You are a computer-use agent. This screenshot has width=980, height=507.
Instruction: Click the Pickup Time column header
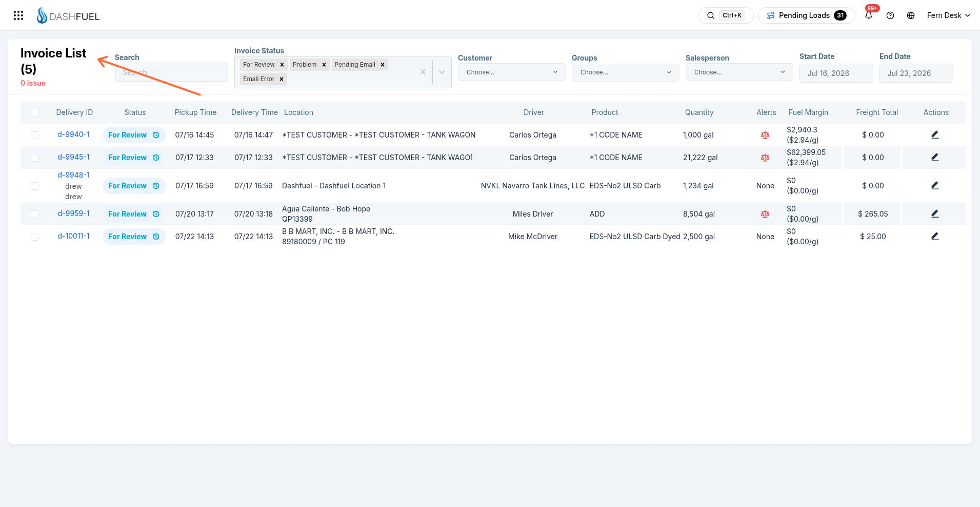(x=195, y=112)
